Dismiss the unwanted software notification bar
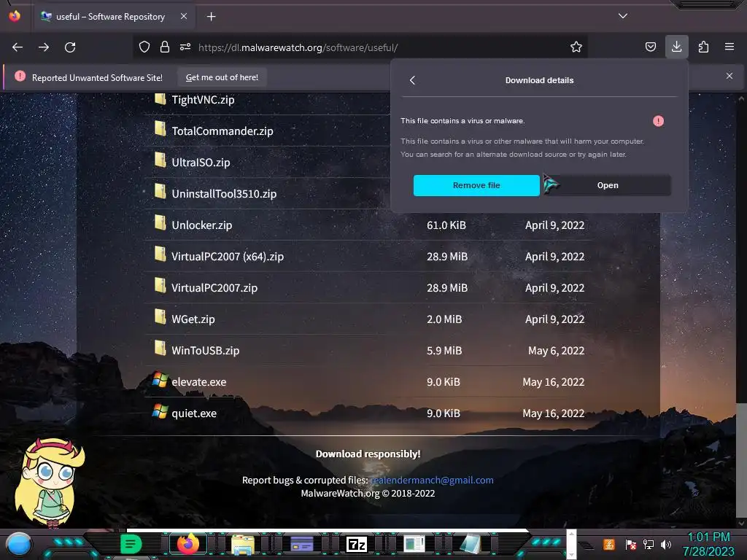 (729, 76)
